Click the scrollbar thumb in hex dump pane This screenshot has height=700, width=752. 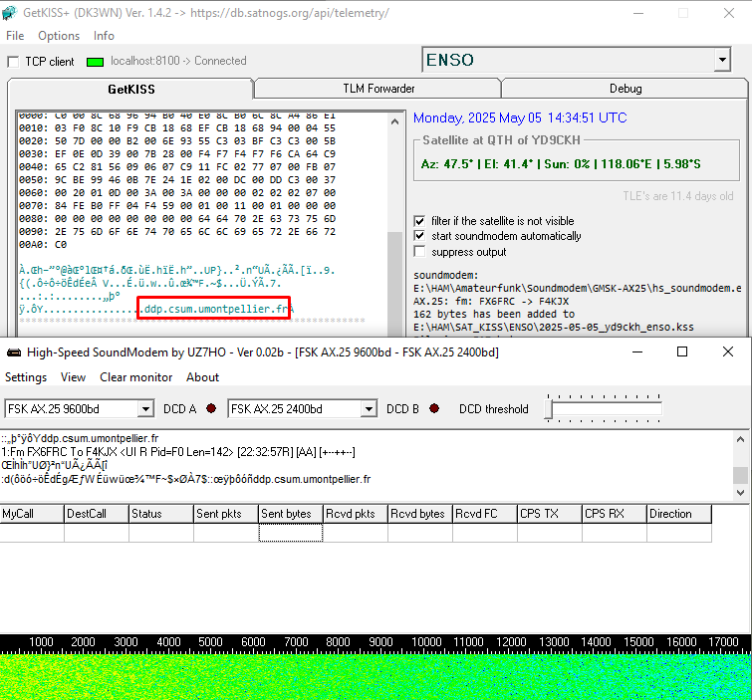(x=394, y=284)
